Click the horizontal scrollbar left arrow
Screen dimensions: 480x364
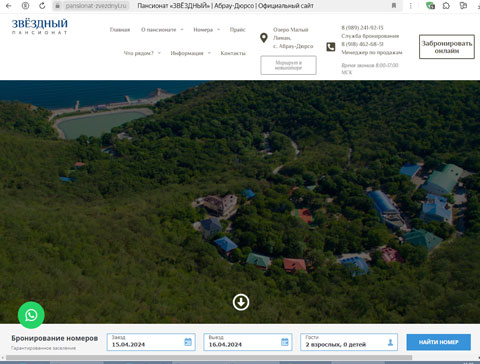pyautogui.click(x=2, y=358)
